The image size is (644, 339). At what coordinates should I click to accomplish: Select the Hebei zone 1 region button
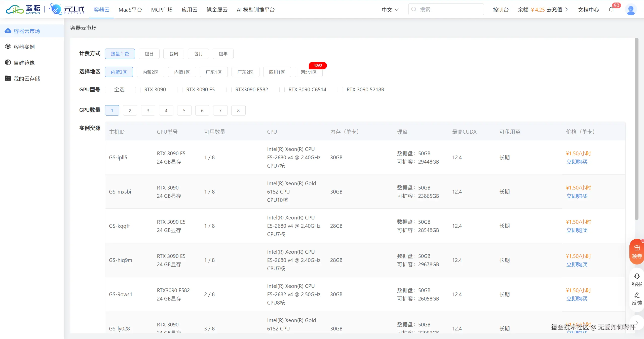[308, 72]
